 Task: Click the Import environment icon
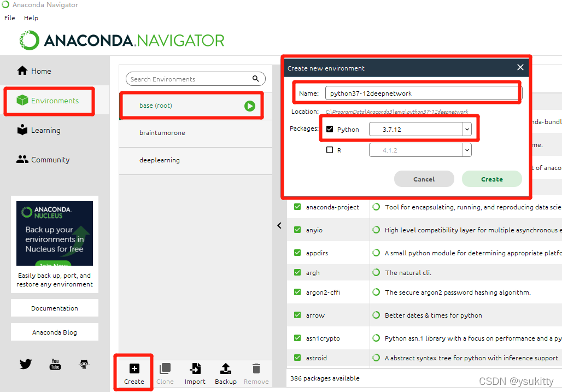point(195,368)
